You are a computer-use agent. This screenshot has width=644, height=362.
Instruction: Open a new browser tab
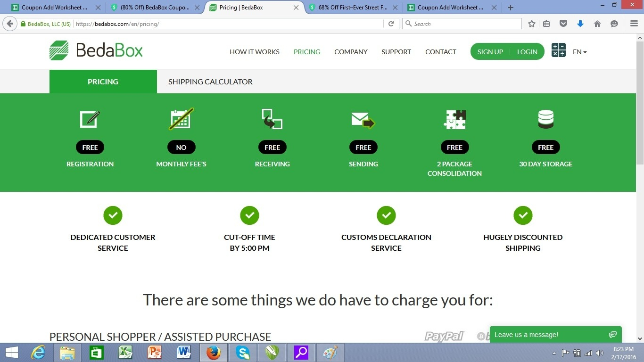(511, 8)
